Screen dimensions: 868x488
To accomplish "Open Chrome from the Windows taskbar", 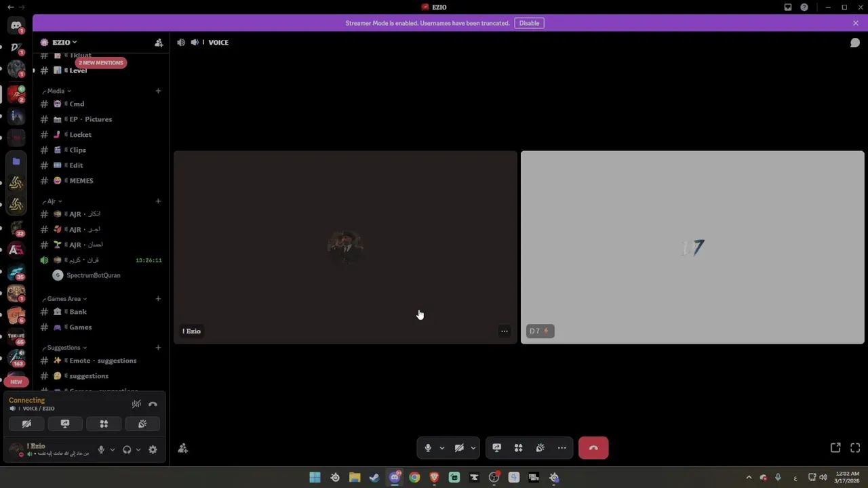I will [414, 478].
